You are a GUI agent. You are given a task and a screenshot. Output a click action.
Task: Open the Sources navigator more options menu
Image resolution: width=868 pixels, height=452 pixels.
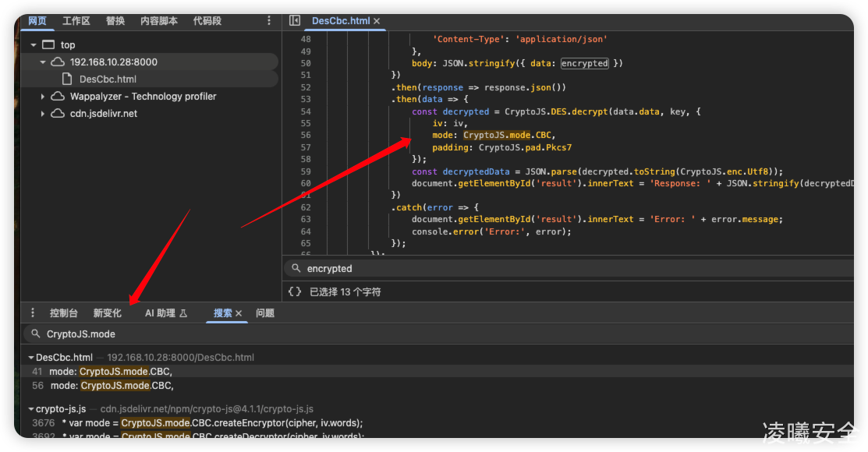(x=269, y=21)
